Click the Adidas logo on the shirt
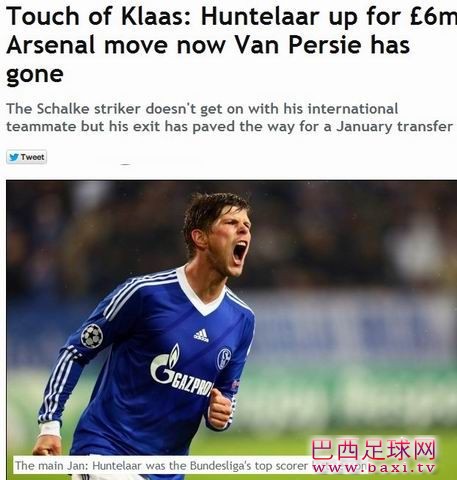This screenshot has height=480, width=457. (201, 335)
